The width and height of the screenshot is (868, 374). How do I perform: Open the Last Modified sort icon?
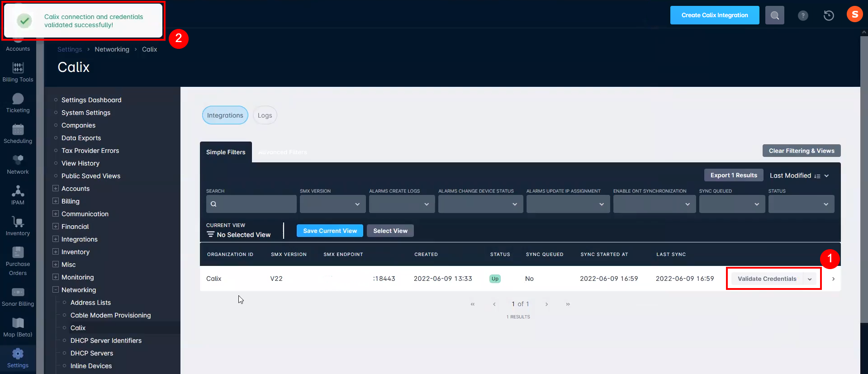pyautogui.click(x=817, y=176)
